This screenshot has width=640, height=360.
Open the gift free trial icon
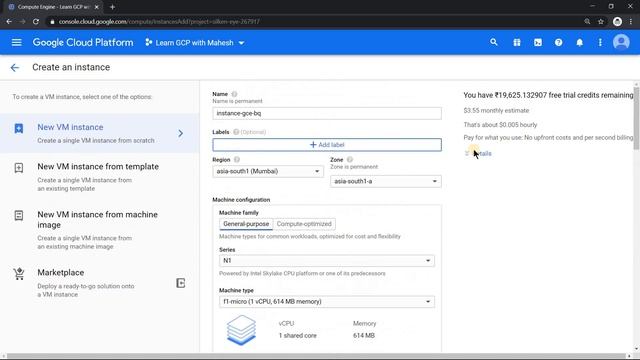(x=517, y=42)
